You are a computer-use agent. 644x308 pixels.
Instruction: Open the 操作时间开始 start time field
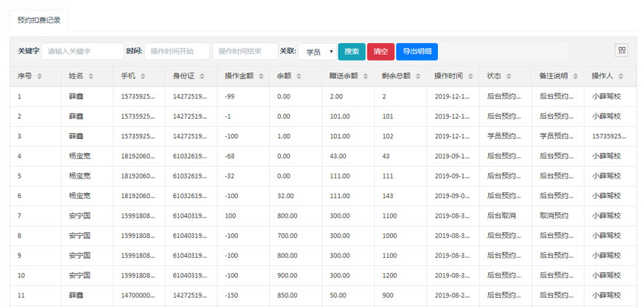pyautogui.click(x=177, y=52)
